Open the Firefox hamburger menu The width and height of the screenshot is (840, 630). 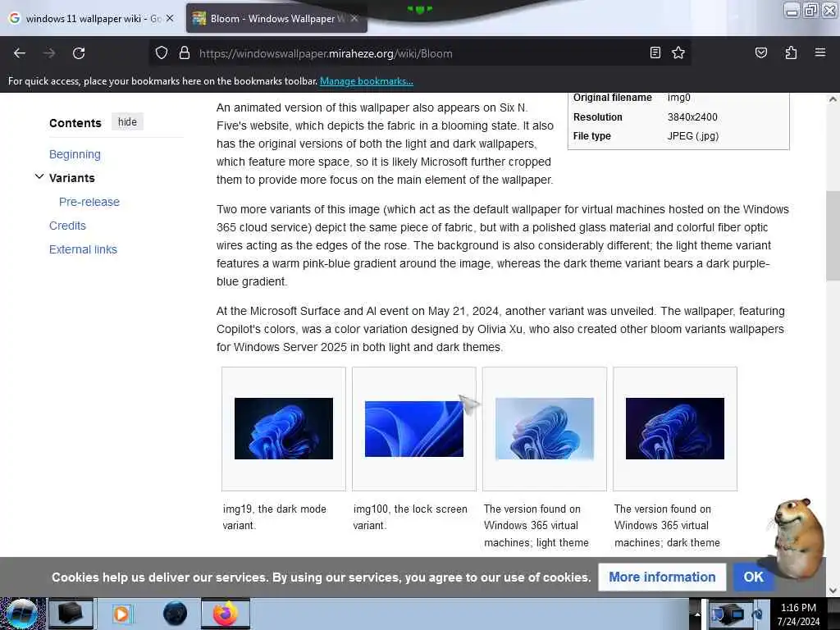pyautogui.click(x=819, y=52)
